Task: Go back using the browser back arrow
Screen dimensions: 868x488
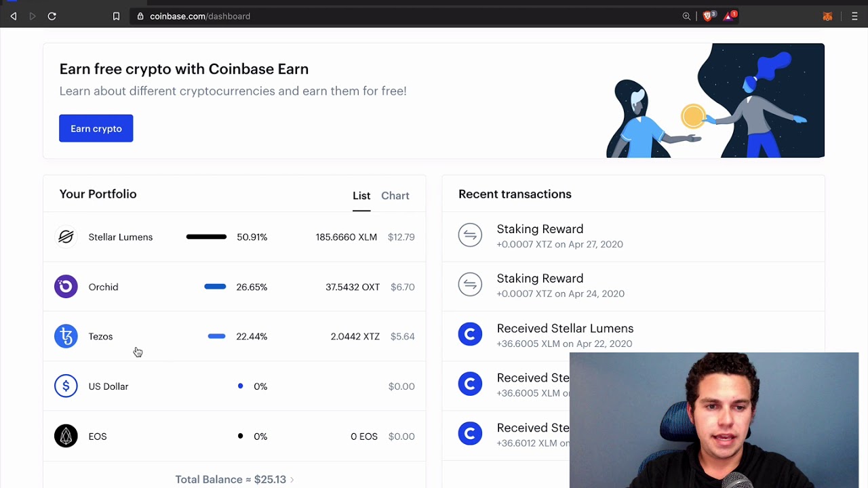Action: click(14, 16)
